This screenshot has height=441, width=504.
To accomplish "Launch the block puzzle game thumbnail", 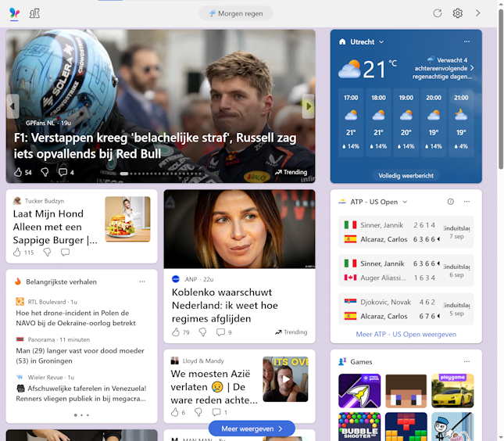I will [x=406, y=426].
